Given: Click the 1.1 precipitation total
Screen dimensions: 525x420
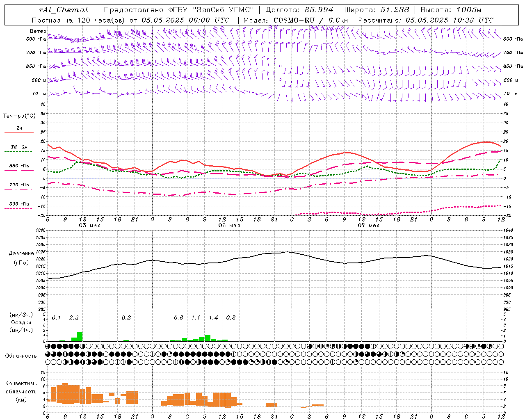Looking at the screenshot, I should click(196, 317).
